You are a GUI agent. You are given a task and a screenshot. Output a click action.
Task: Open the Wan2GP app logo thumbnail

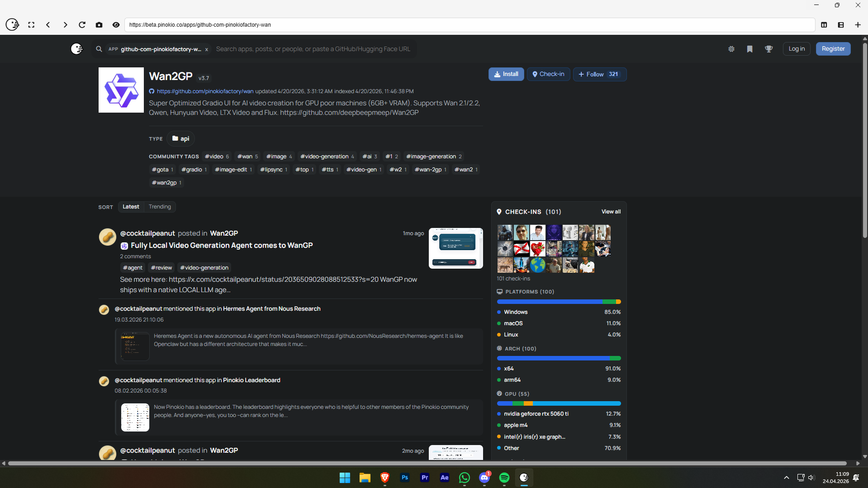121,90
